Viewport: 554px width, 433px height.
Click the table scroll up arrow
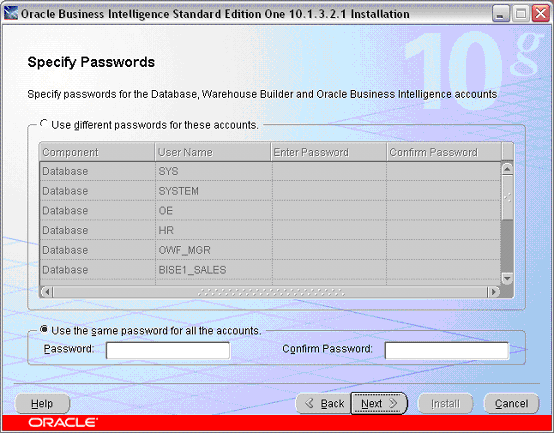click(507, 169)
